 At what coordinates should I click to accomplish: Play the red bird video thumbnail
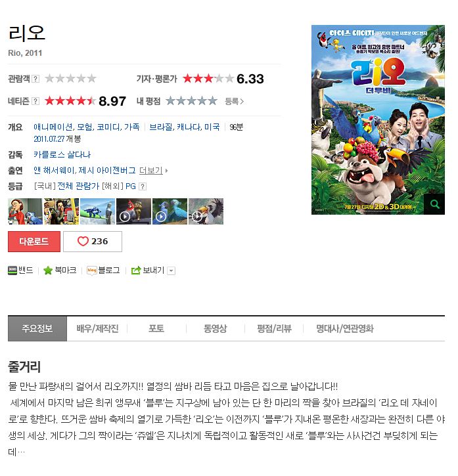133,211
